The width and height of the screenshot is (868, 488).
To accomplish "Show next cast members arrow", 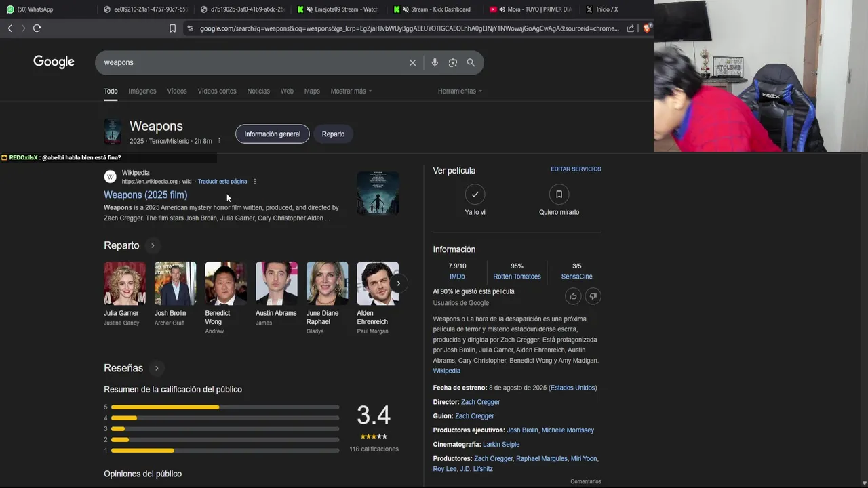I will 399,283.
